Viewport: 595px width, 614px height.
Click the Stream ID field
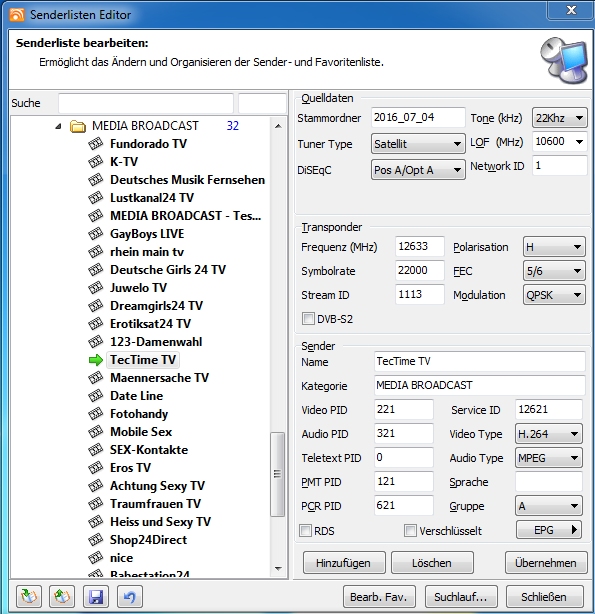[420, 294]
